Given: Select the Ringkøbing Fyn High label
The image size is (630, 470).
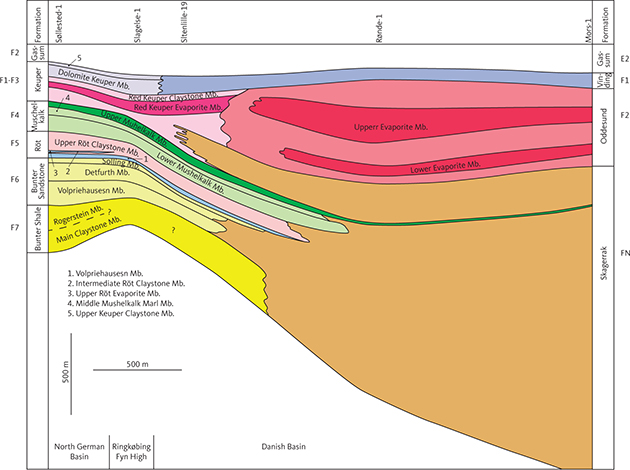Looking at the screenshot, I should (x=131, y=452).
